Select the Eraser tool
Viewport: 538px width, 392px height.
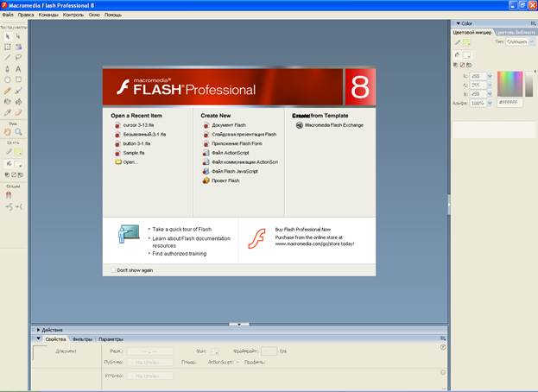pyautogui.click(x=18, y=112)
